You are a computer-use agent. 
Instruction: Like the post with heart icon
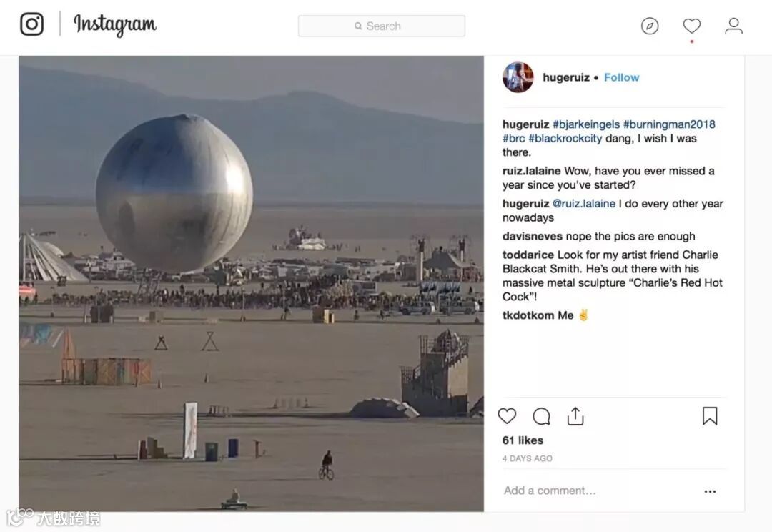click(x=507, y=416)
